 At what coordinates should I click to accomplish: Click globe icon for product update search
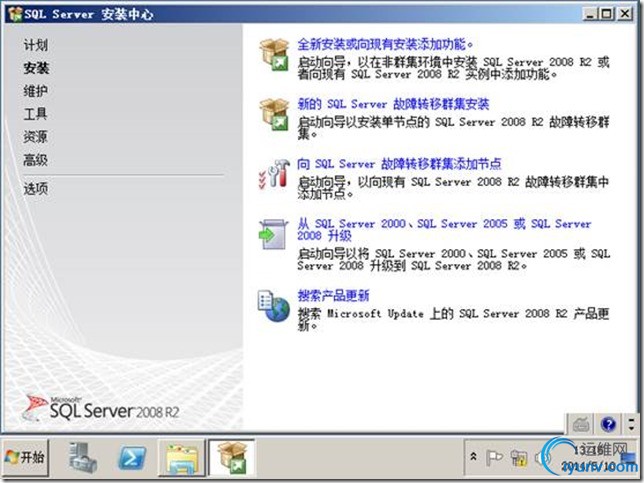274,306
